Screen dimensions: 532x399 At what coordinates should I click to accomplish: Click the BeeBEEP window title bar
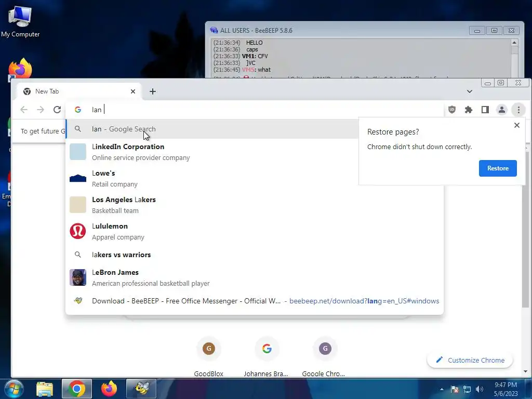tap(339, 30)
